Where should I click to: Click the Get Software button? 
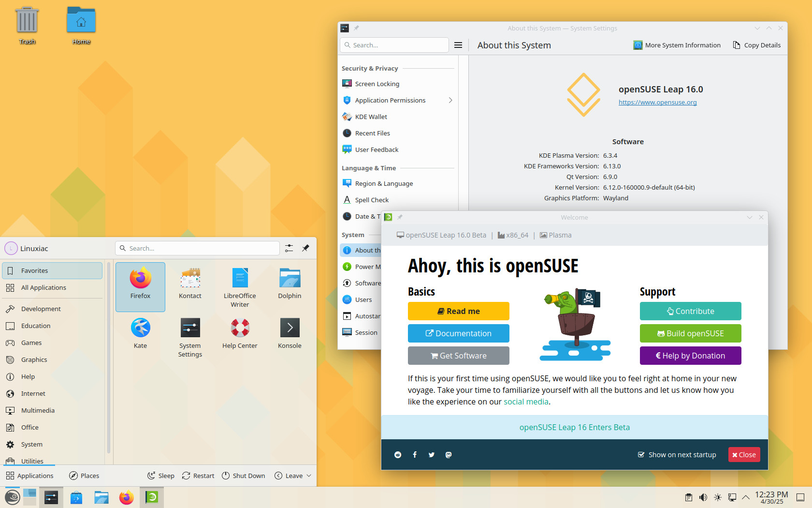(x=458, y=356)
